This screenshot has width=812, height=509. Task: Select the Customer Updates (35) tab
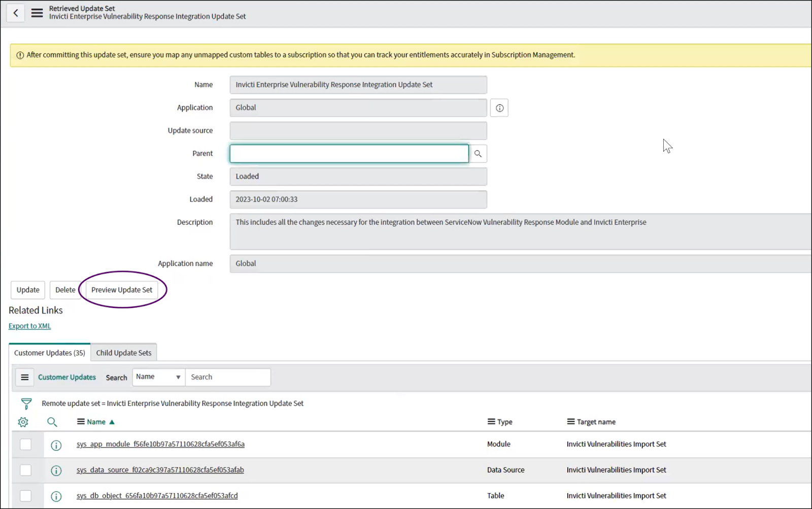(x=49, y=352)
